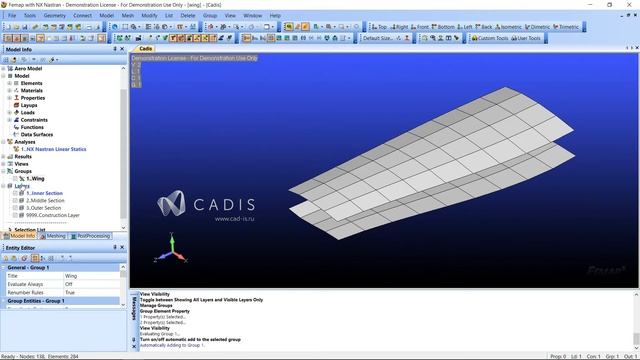Screen dimensions: 640x360
Task: Toggle visibility checkbox of 3..Outer Section layer
Action: pos(15,208)
